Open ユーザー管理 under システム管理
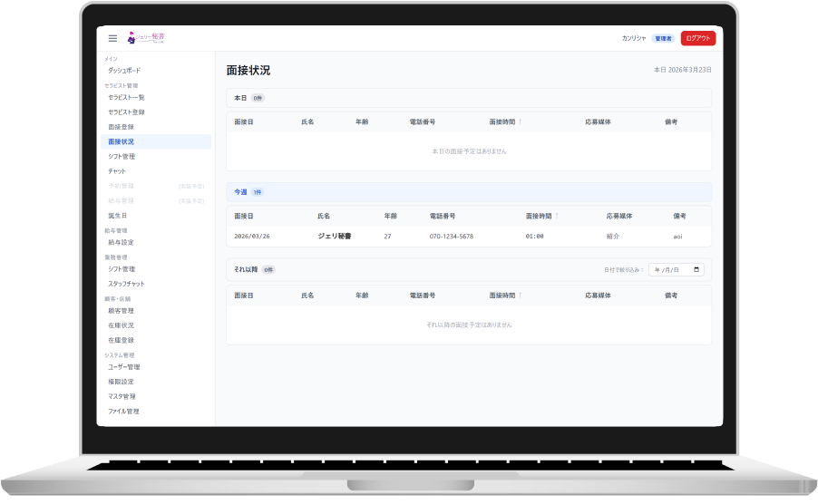 point(123,367)
